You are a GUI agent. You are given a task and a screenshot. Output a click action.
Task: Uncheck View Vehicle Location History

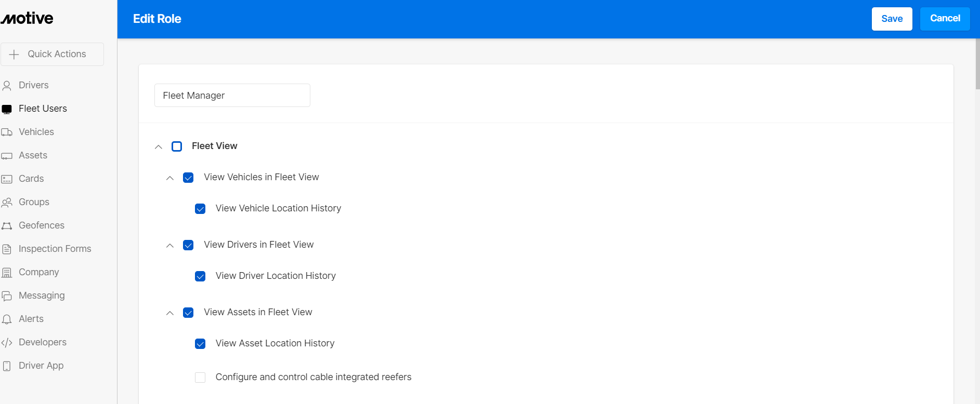[200, 209]
